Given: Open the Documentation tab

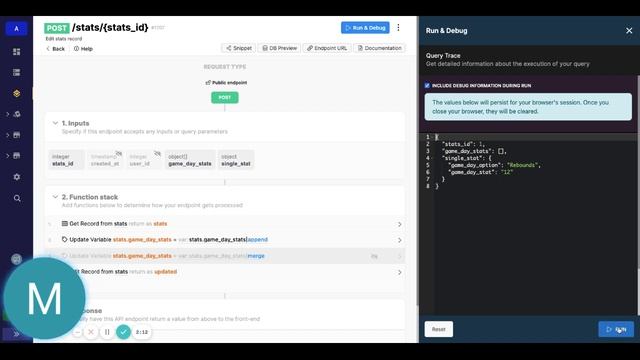Looking at the screenshot, I should 380,48.
